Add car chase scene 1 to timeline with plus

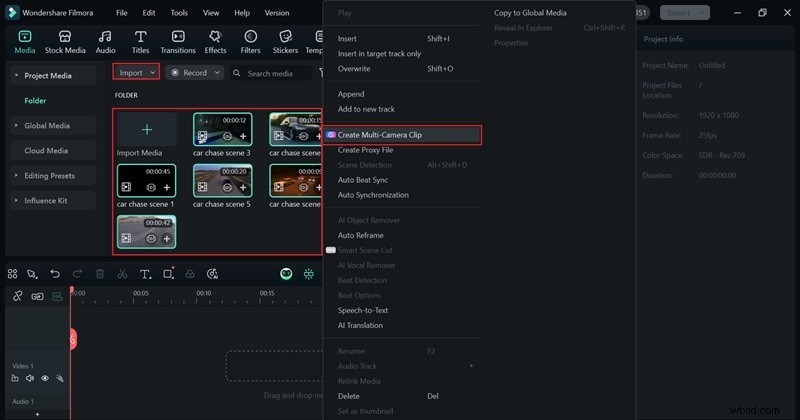166,187
